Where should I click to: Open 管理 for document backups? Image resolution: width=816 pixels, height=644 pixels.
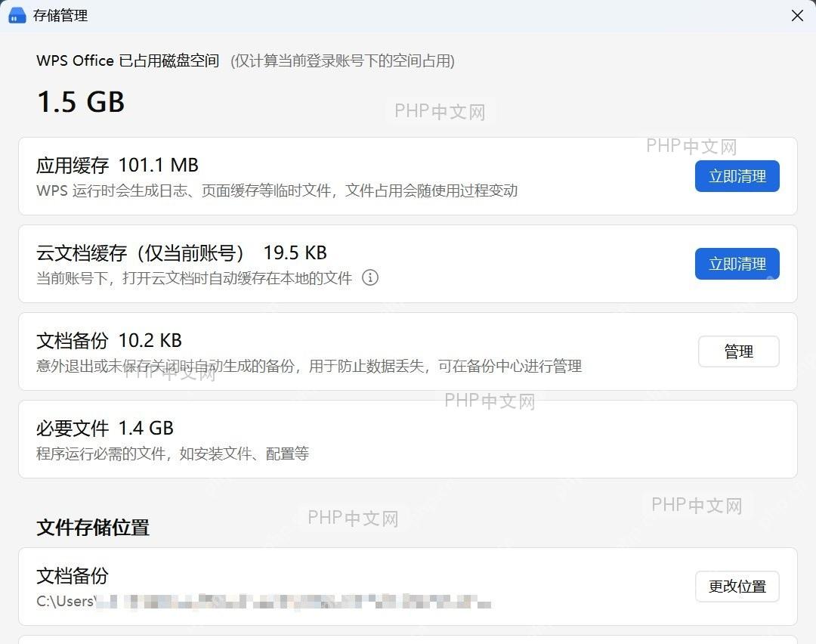(738, 351)
